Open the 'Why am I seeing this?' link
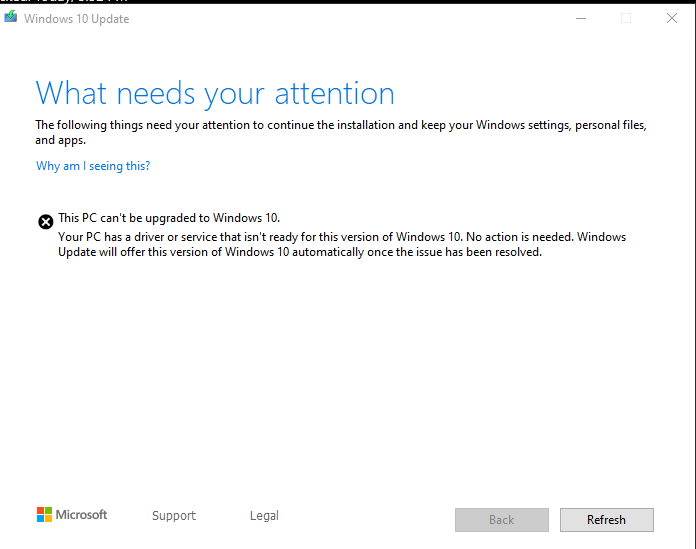Image resolution: width=696 pixels, height=549 pixels. [x=93, y=166]
